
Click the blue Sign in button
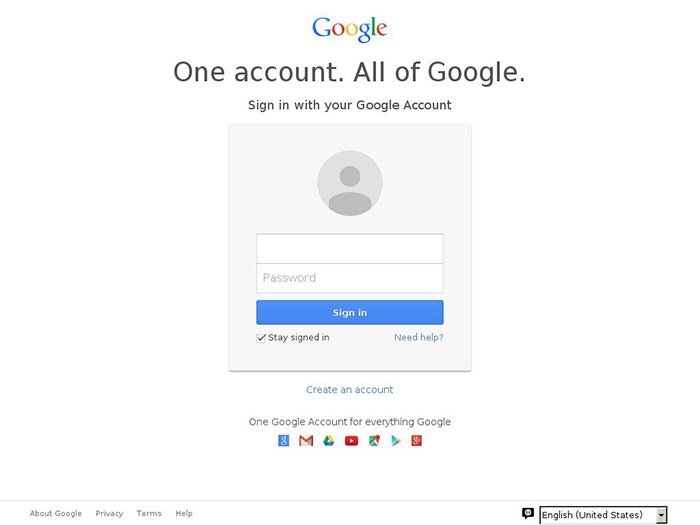tap(350, 312)
